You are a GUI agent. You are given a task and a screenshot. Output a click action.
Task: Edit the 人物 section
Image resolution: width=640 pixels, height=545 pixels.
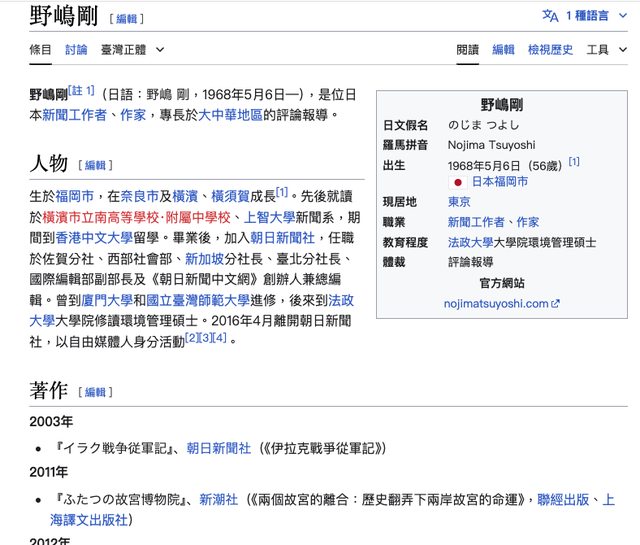pyautogui.click(x=96, y=165)
